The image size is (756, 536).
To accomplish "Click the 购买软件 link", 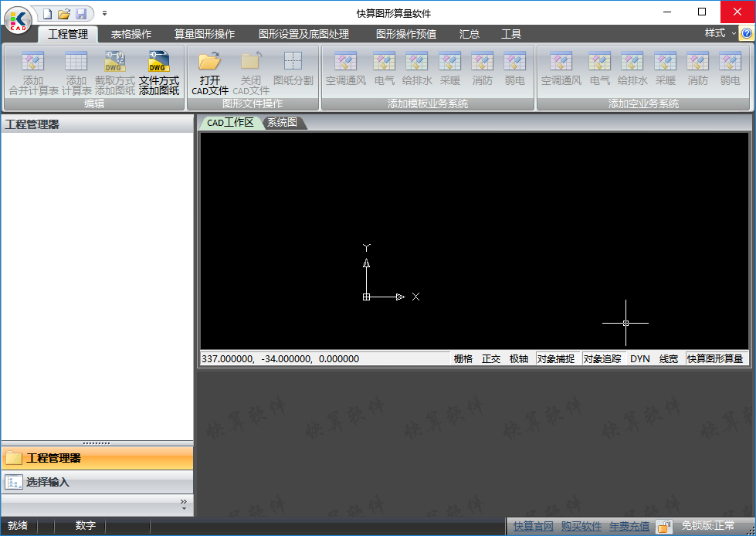I will (x=581, y=526).
